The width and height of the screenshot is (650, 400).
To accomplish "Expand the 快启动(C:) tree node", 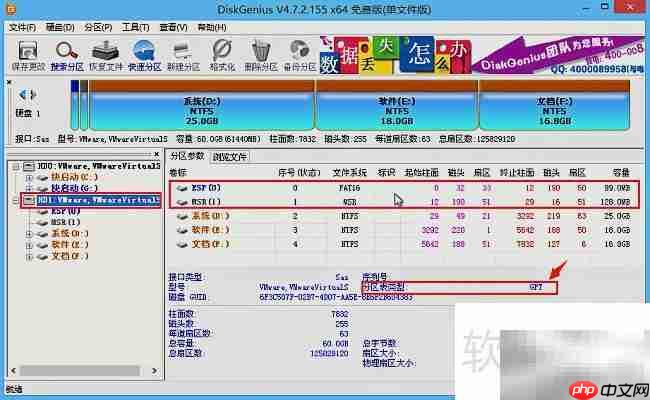I will coord(29,178).
